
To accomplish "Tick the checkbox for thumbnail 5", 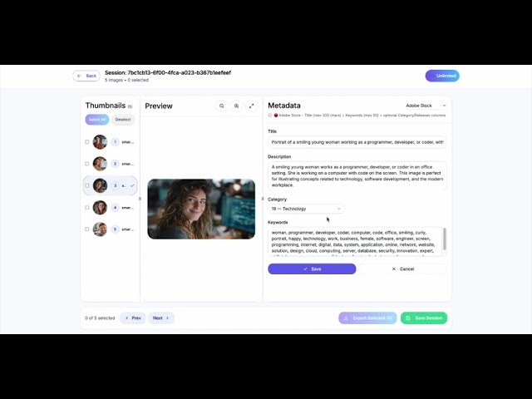I will point(86,229).
